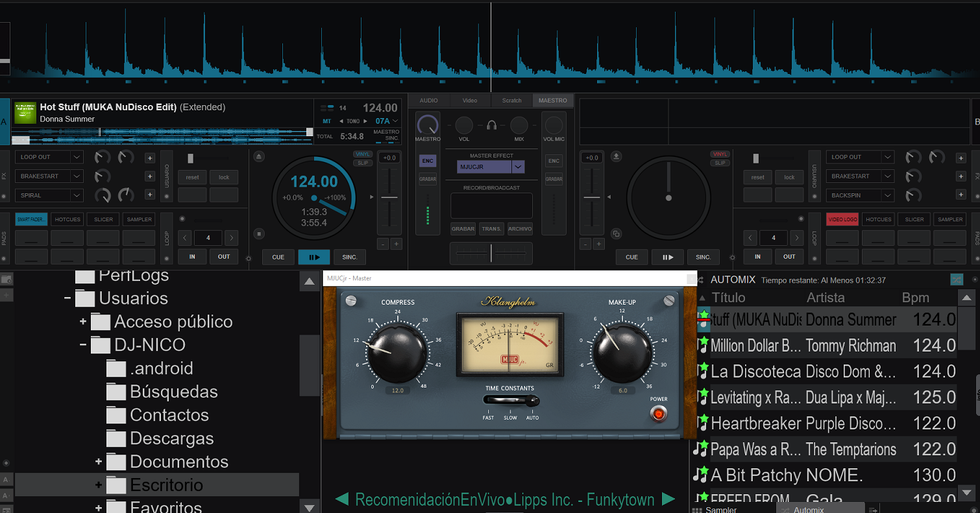
Task: Go to next live recommendation arrow
Action: pyautogui.click(x=668, y=499)
